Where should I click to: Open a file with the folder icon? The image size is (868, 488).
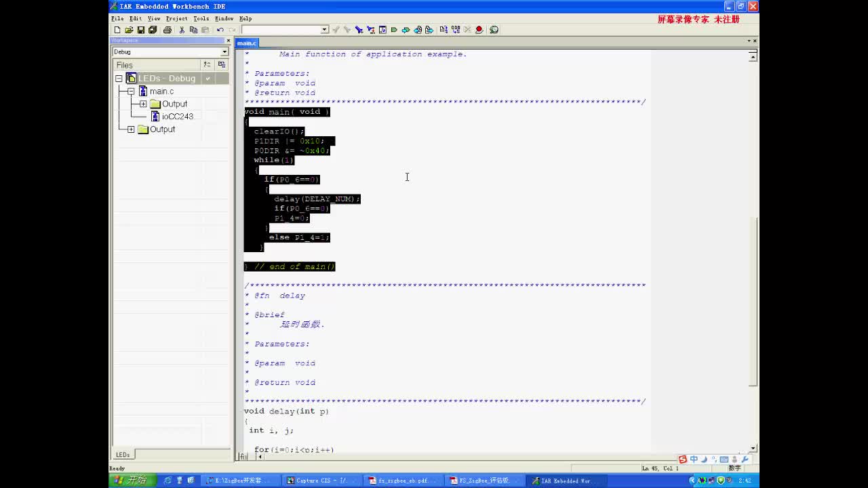point(129,30)
